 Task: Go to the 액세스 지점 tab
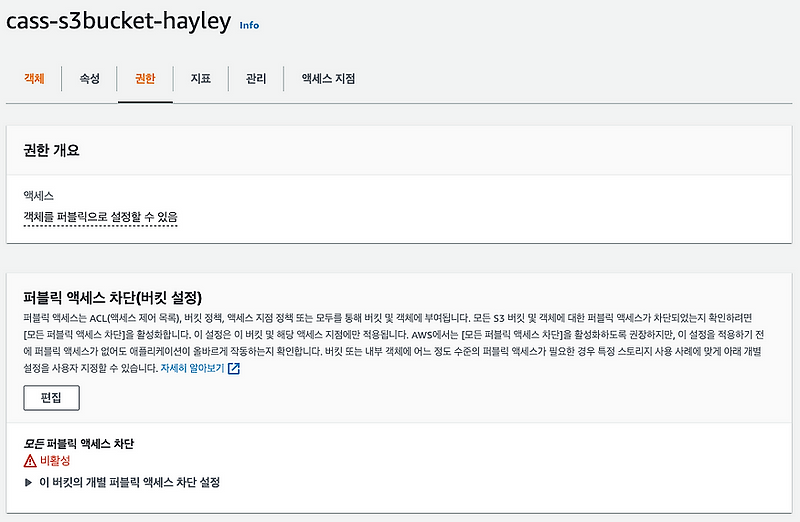tap(328, 79)
